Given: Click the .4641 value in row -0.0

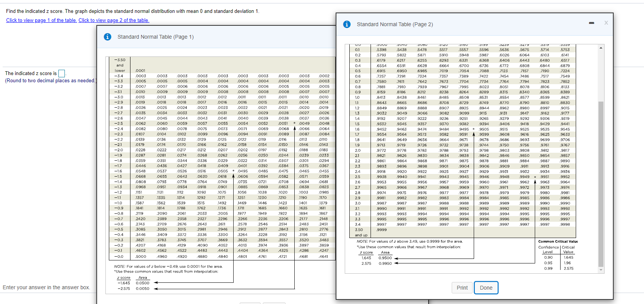Looking at the screenshot, I should coord(324,257).
